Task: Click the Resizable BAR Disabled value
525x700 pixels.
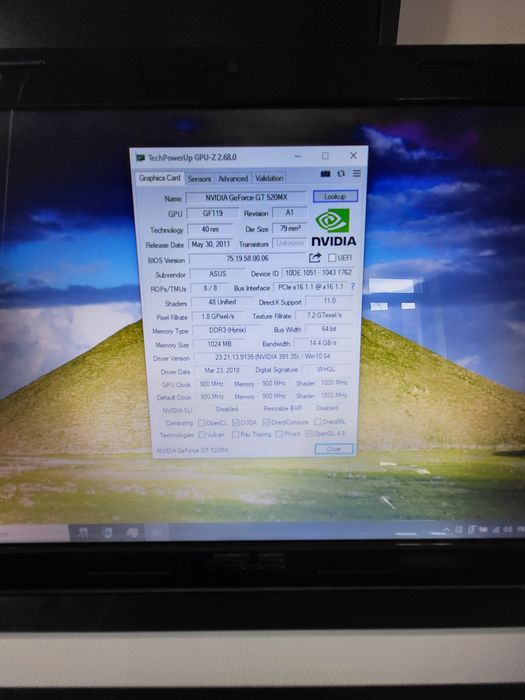Action: coord(327,408)
